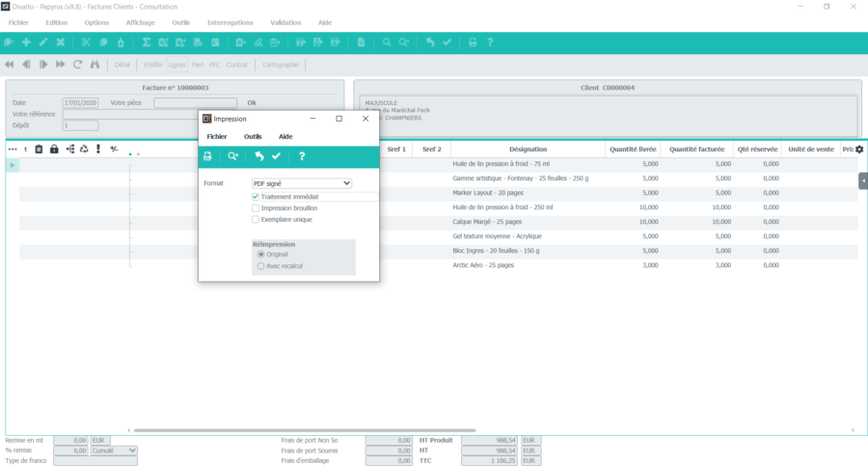This screenshot has width=868, height=466.
Task: Click the scissors cut icon in main toolbar
Action: click(86, 42)
